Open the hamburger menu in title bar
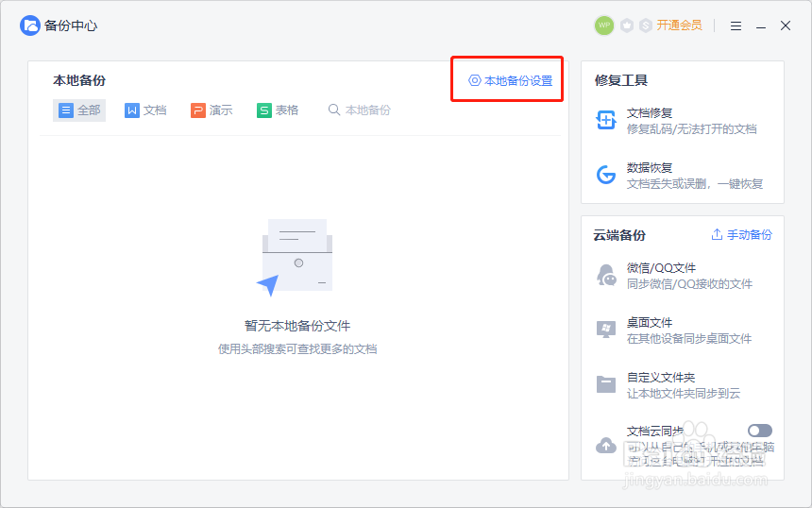Viewport: 812px width, 508px height. click(x=736, y=25)
